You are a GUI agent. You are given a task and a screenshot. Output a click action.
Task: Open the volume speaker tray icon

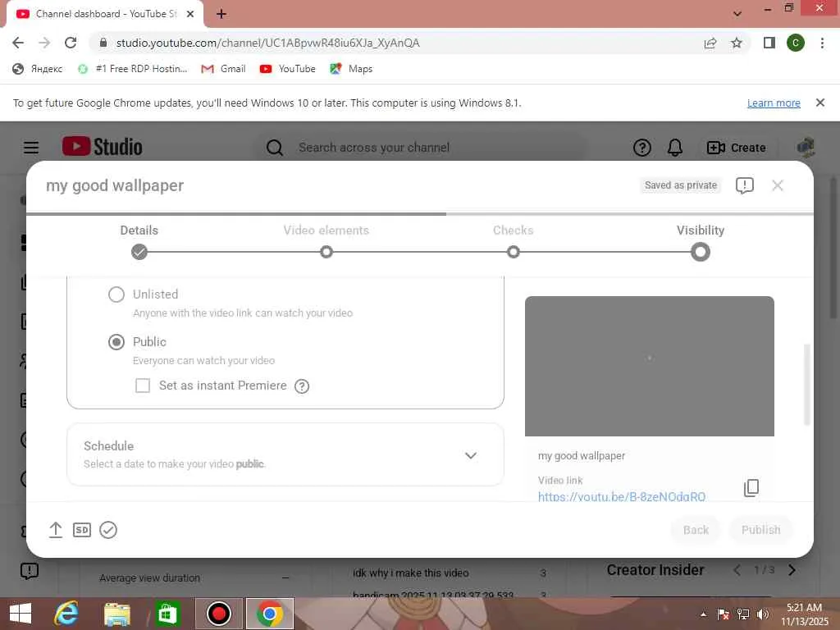coord(763,614)
